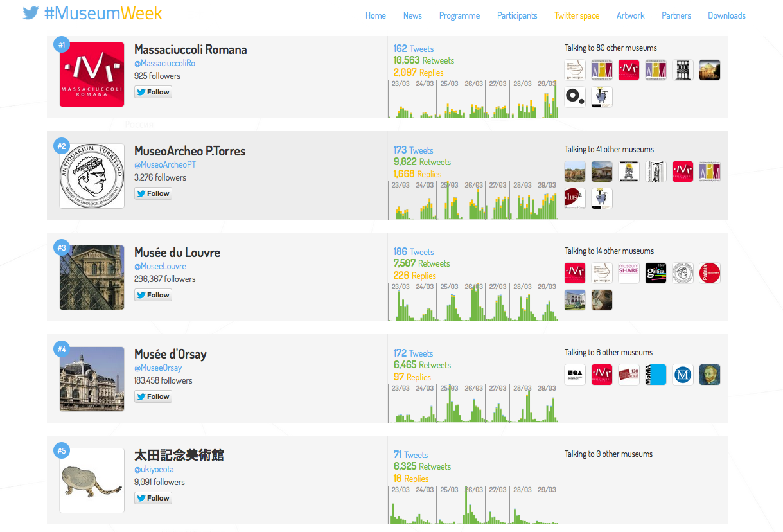Screen dimensions: 783x532
Task: Open the domed building night photo icon
Action: 710,70
